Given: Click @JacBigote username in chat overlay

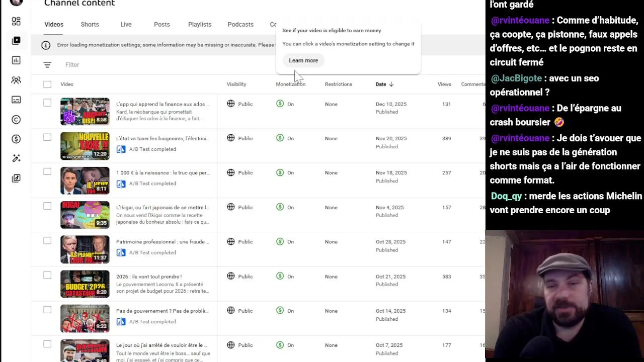Looking at the screenshot, I should tap(516, 78).
